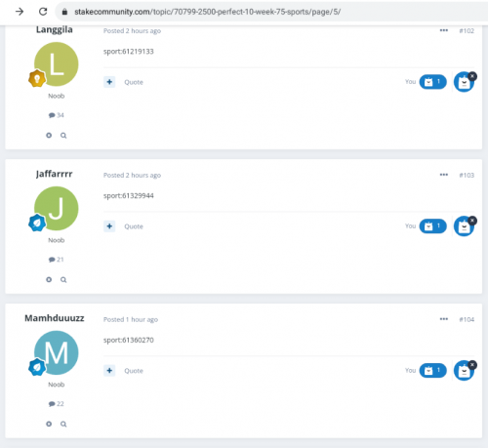The width and height of the screenshot is (488, 448).
Task: Click the reaction icon on Langgila's post
Action: (464, 82)
